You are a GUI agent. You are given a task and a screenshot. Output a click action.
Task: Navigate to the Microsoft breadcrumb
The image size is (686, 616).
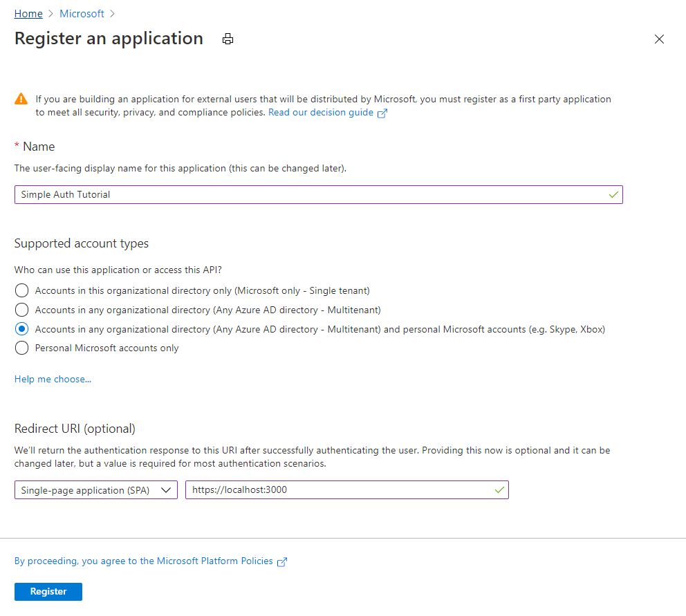(x=82, y=14)
